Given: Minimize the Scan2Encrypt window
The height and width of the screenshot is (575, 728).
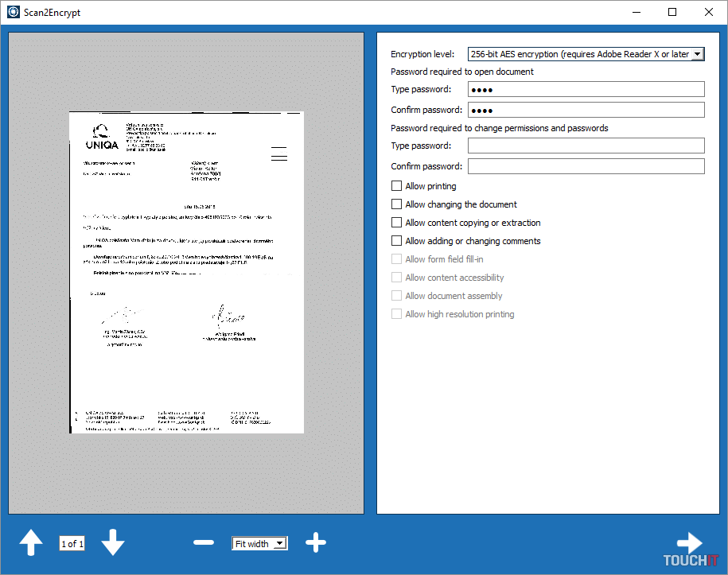Looking at the screenshot, I should (x=636, y=12).
